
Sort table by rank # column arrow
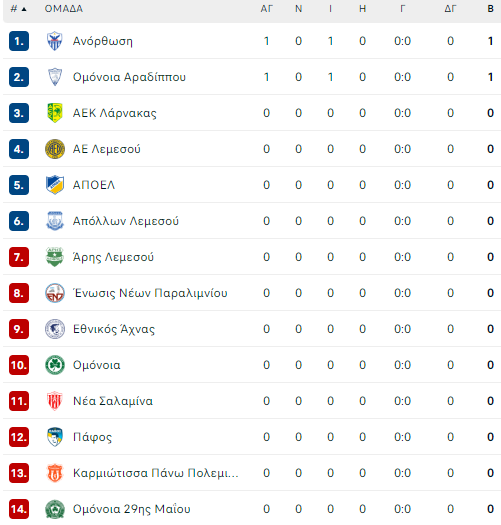tap(24, 9)
